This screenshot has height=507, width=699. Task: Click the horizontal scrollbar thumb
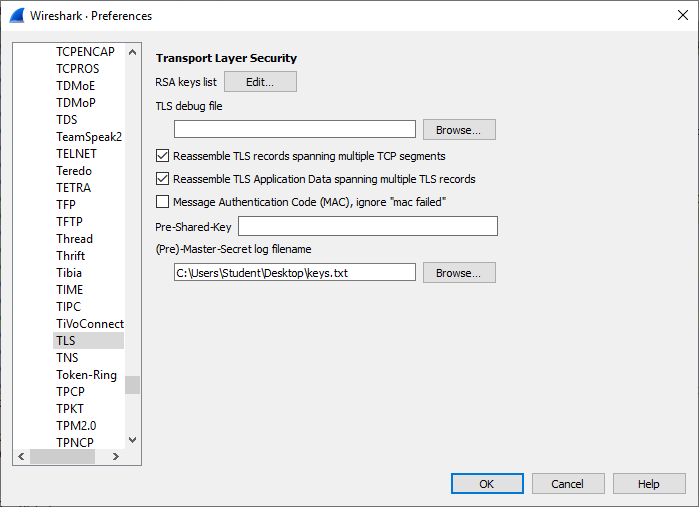[62, 456]
